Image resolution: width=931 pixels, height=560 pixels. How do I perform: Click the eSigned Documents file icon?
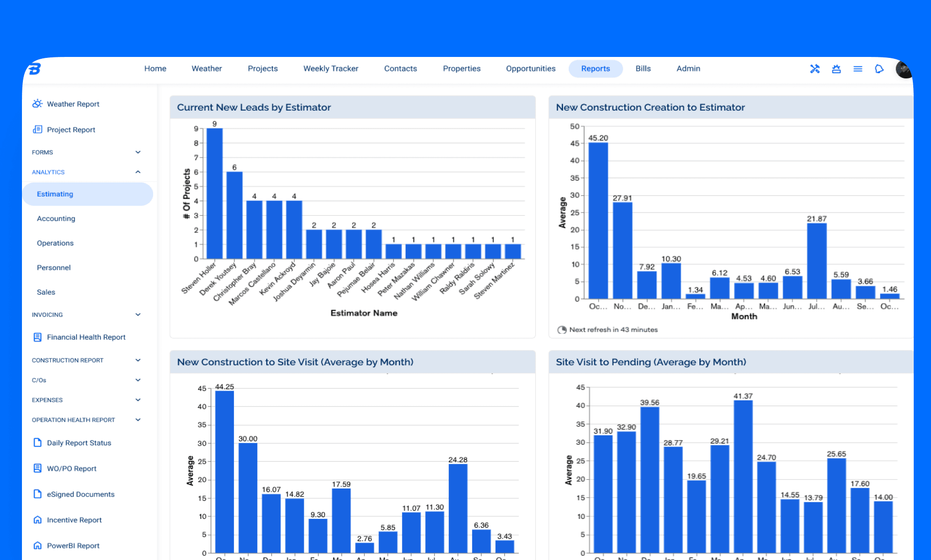(37, 494)
